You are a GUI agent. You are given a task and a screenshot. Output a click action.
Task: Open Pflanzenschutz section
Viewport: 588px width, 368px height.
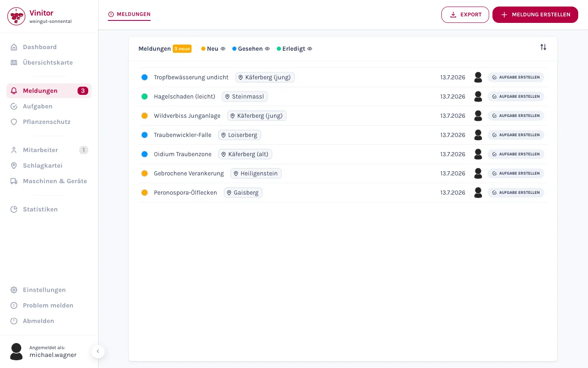(x=49, y=122)
